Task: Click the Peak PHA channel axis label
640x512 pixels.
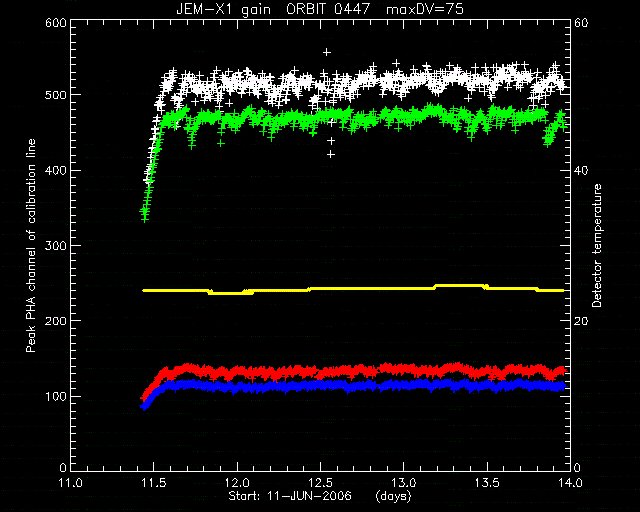Action: (31, 246)
